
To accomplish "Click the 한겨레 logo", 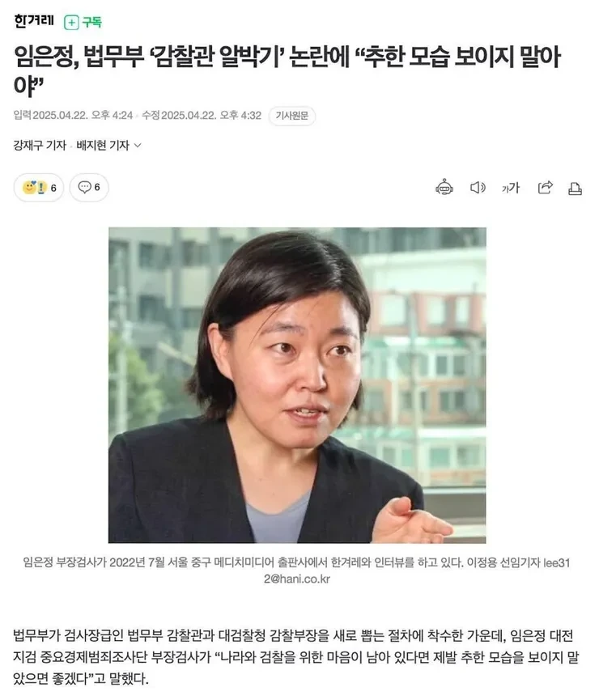I will coord(34,21).
